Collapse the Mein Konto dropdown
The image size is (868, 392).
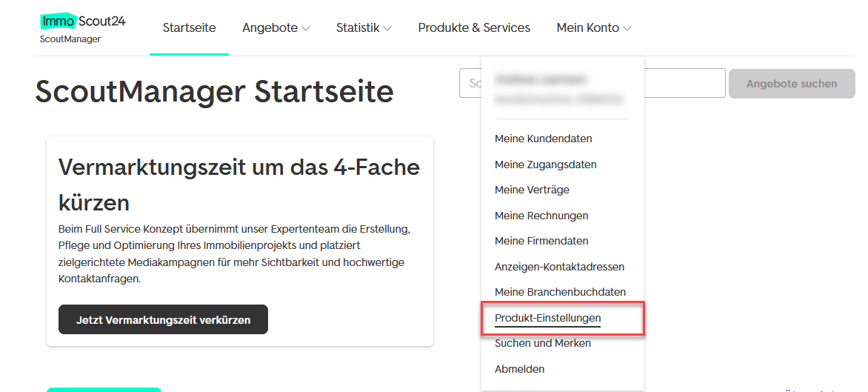click(x=593, y=28)
